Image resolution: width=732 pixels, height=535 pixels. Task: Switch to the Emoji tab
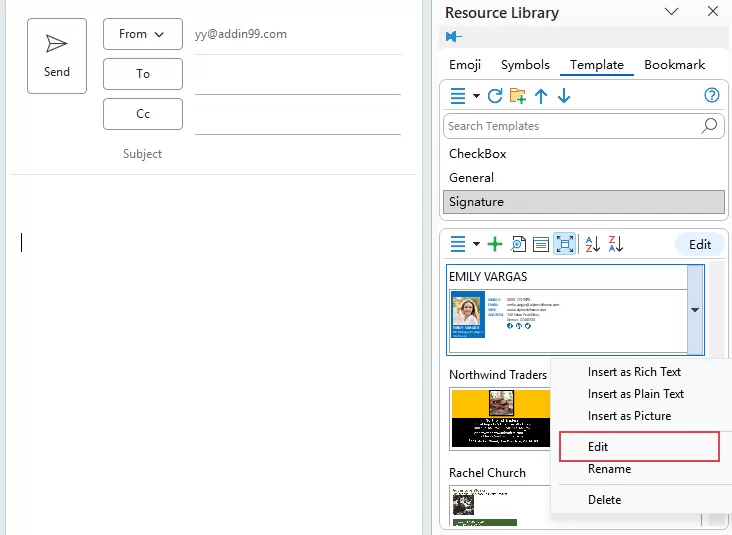coord(465,65)
